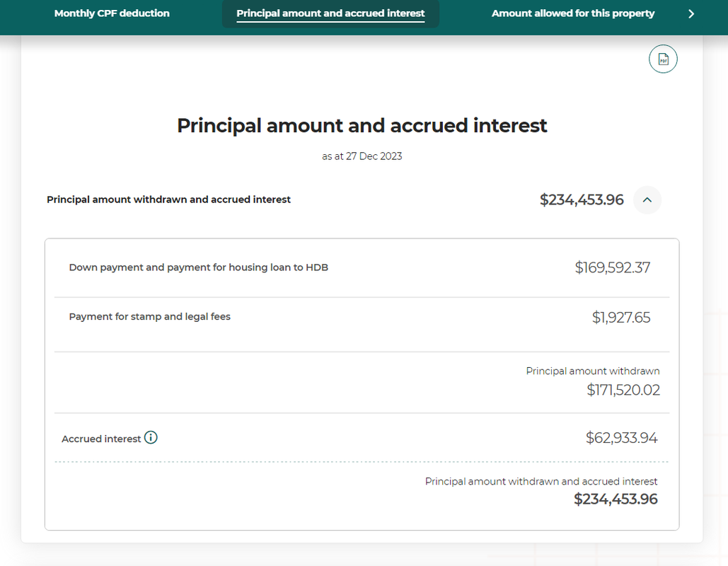Image resolution: width=728 pixels, height=566 pixels.
Task: Click the "as at 27 Dec 2023" date
Action: click(362, 156)
